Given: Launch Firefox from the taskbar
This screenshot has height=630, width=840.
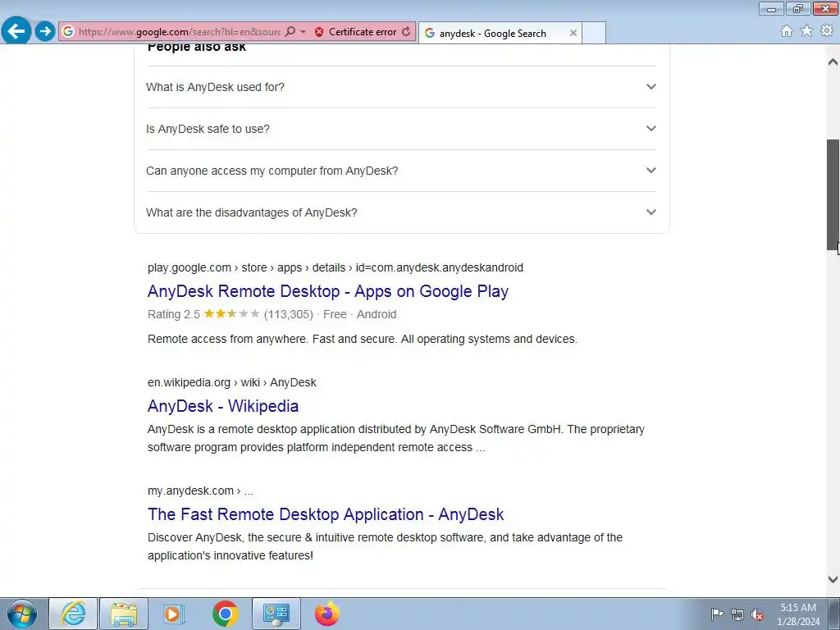Looking at the screenshot, I should point(326,614).
